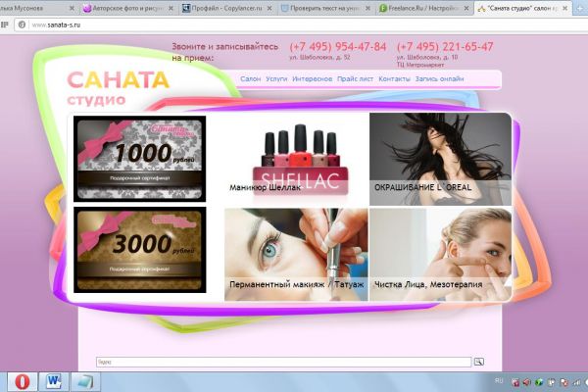Image resolution: width=588 pixels, height=392 pixels.
Task: Close the Саната студио tab
Action: pyautogui.click(x=564, y=8)
